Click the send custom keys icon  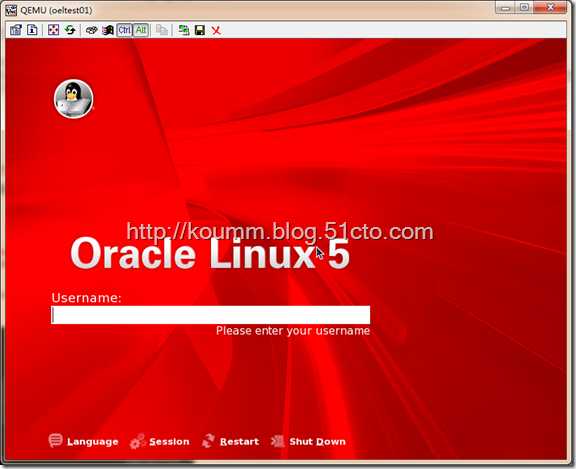pyautogui.click(x=108, y=30)
